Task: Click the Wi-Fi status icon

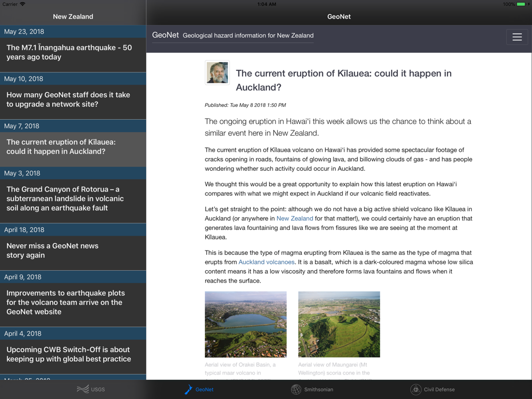Action: pos(23,4)
